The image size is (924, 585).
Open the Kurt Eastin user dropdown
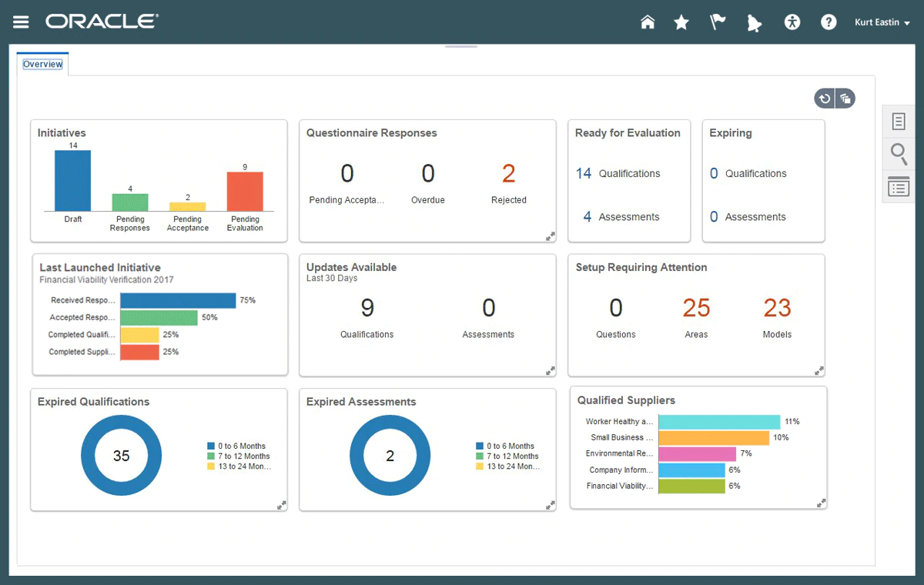882,22
